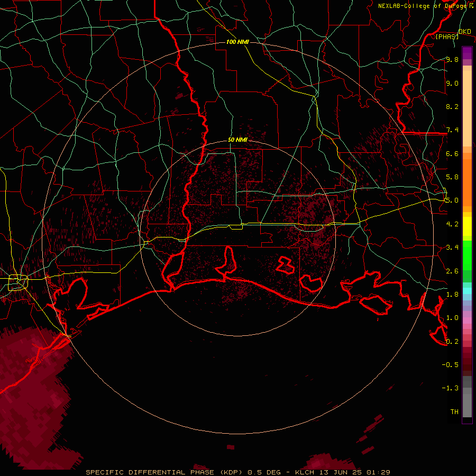Click the DKD product label
The image size is (476, 476).
point(465,31)
